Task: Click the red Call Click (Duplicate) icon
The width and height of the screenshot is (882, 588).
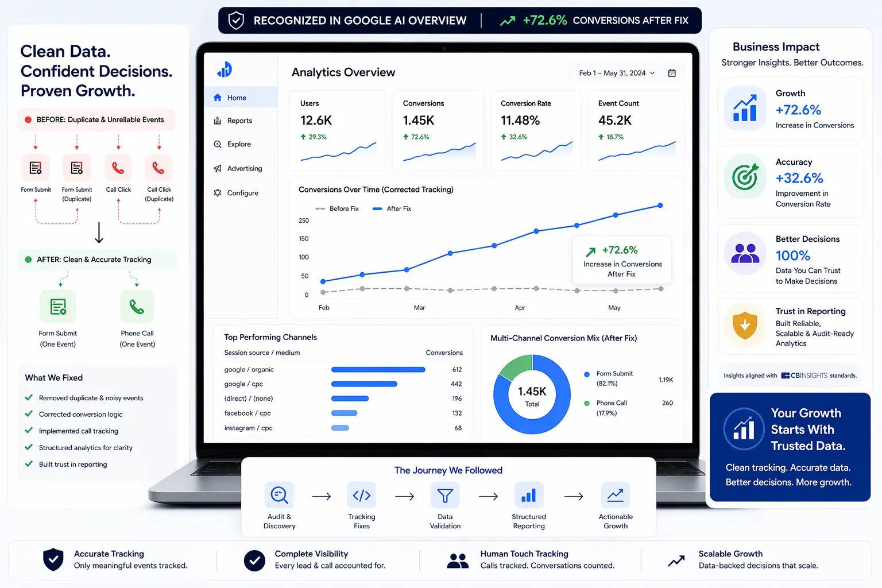Action: [159, 168]
